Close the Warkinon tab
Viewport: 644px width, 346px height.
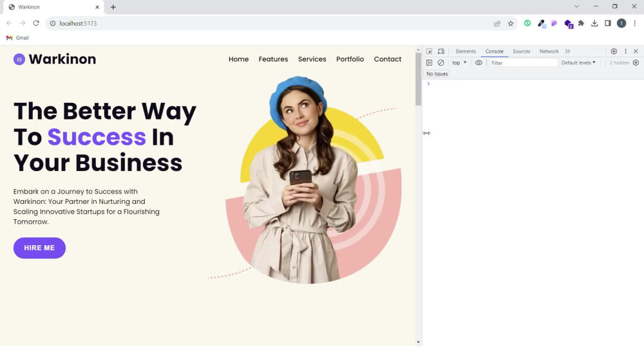pos(97,7)
